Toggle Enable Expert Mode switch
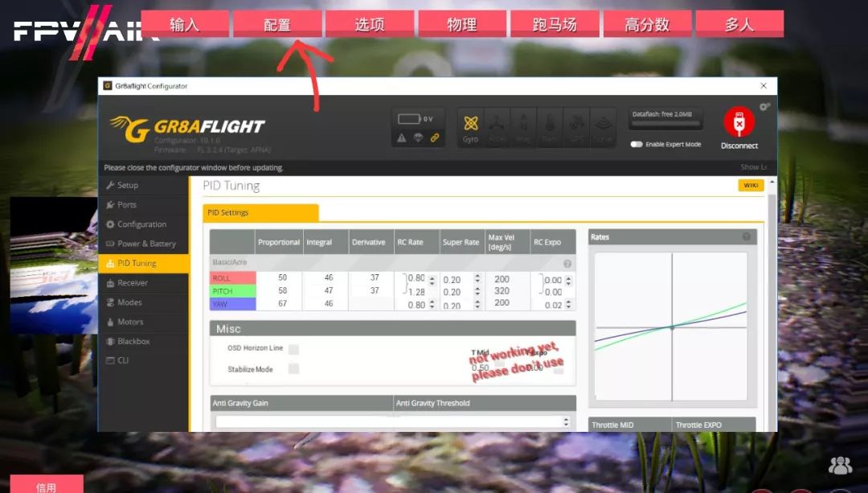The width and height of the screenshot is (868, 493). tap(637, 145)
